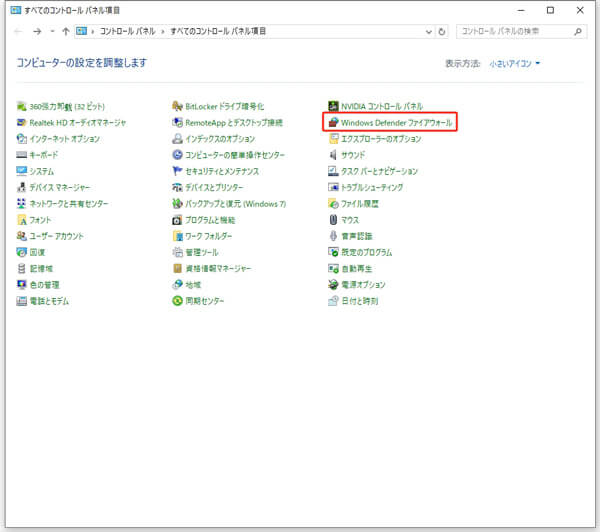Click the フォント icon
The image size is (600, 532).
click(x=21, y=220)
